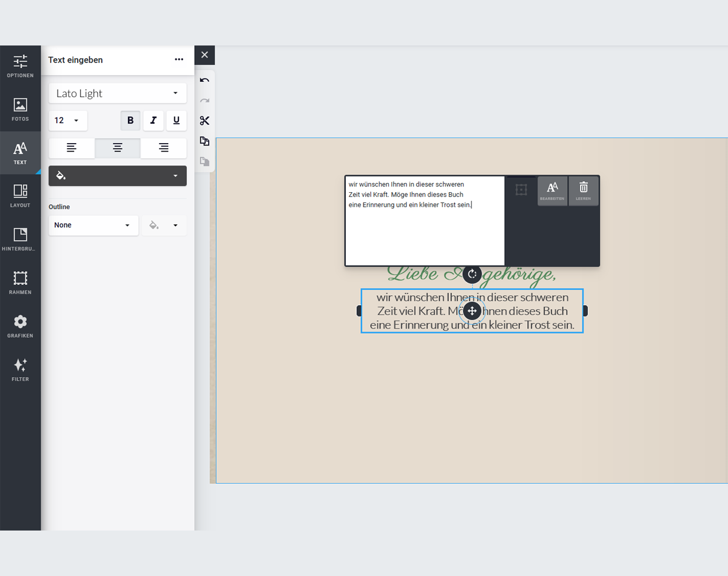Toggle italic formatting
The image size is (728, 576).
coord(153,121)
